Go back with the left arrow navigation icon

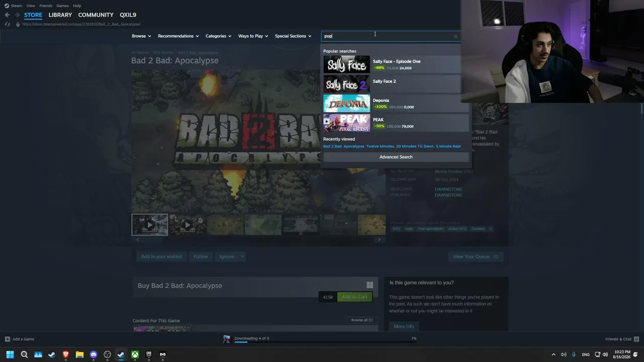[x=7, y=15]
